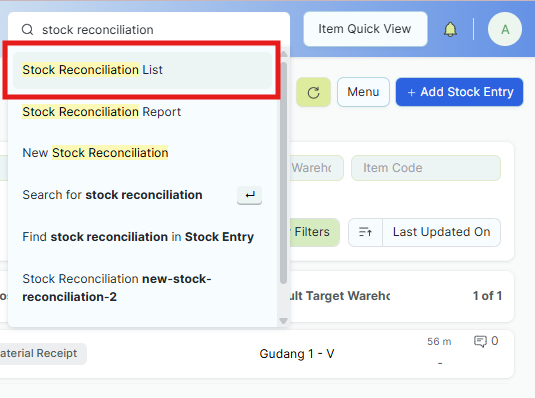Toggle the sort direction icon
The width and height of the screenshot is (535, 398).
(x=365, y=232)
